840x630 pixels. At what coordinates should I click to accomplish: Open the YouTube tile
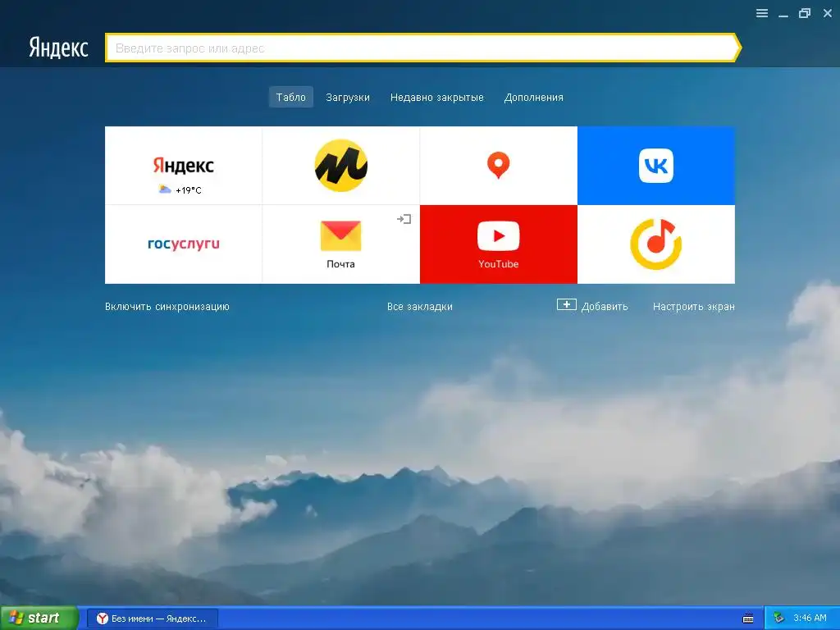[498, 244]
